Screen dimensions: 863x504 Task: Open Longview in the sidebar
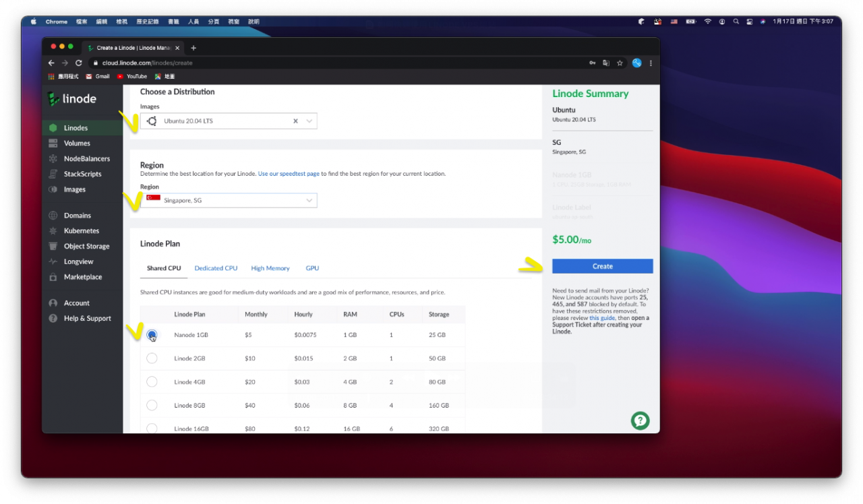pos(78,262)
